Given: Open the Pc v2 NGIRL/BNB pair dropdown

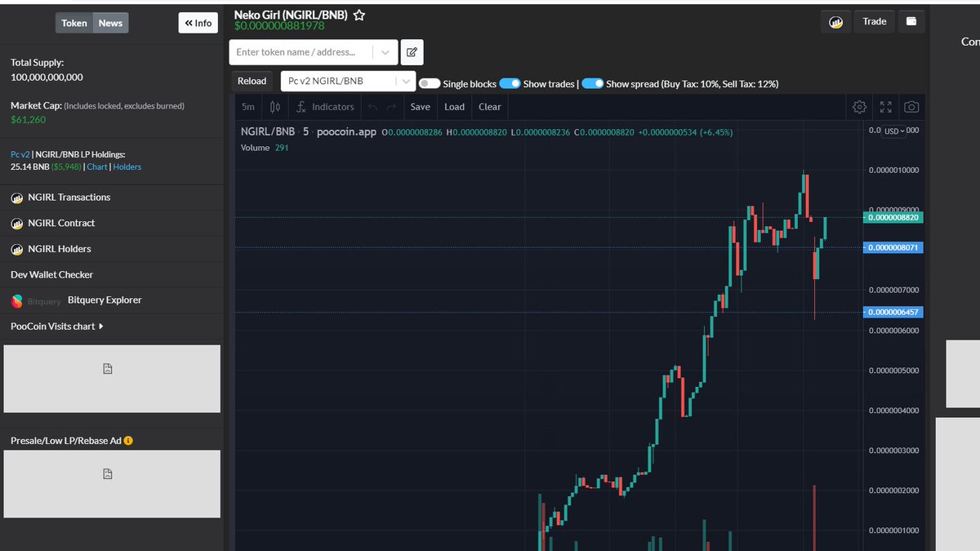Looking at the screenshot, I should tap(406, 81).
